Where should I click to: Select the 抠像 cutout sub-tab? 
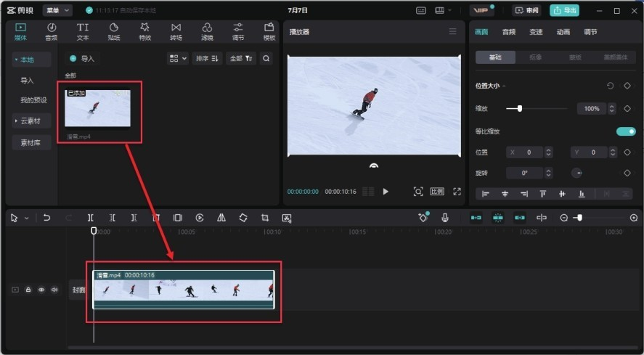[x=535, y=57]
